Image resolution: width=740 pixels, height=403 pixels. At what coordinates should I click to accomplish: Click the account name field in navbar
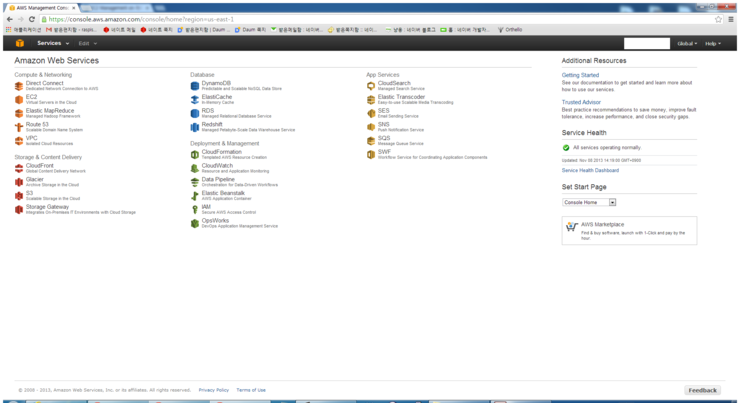647,43
